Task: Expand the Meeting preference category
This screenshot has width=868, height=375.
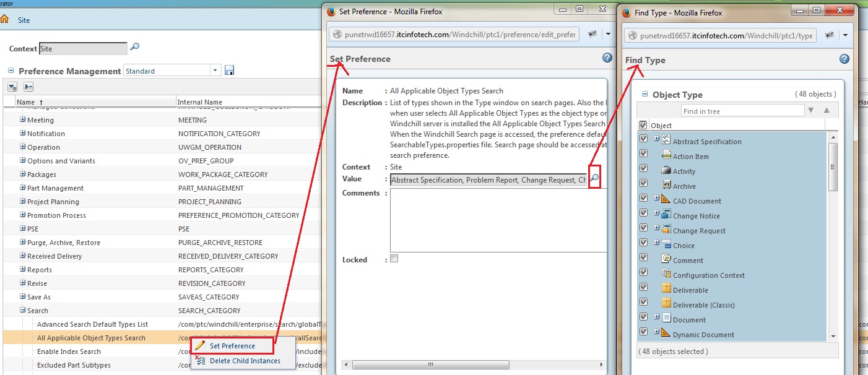Action: click(23, 119)
